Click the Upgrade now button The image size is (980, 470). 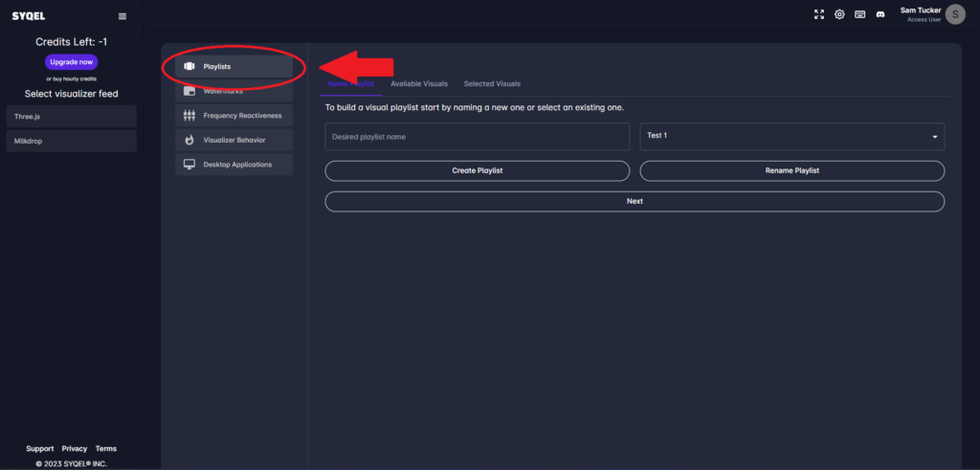[x=71, y=61]
